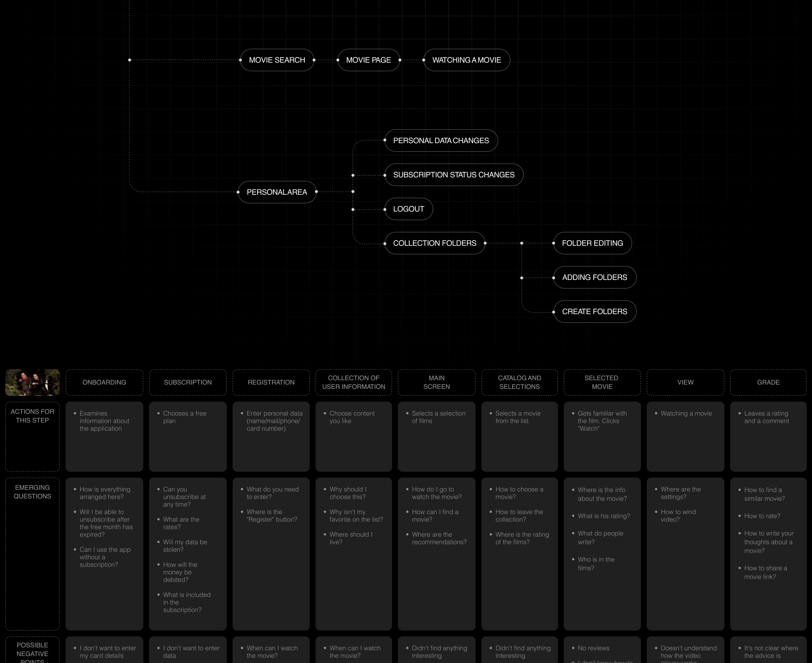This screenshot has width=812, height=663.
Task: Click the CREATE FOLDERS node
Action: pos(594,312)
